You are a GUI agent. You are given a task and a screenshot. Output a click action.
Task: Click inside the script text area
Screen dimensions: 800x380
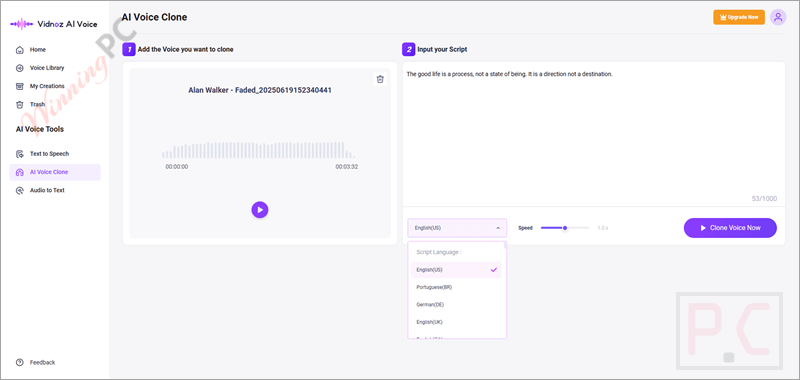click(594, 134)
